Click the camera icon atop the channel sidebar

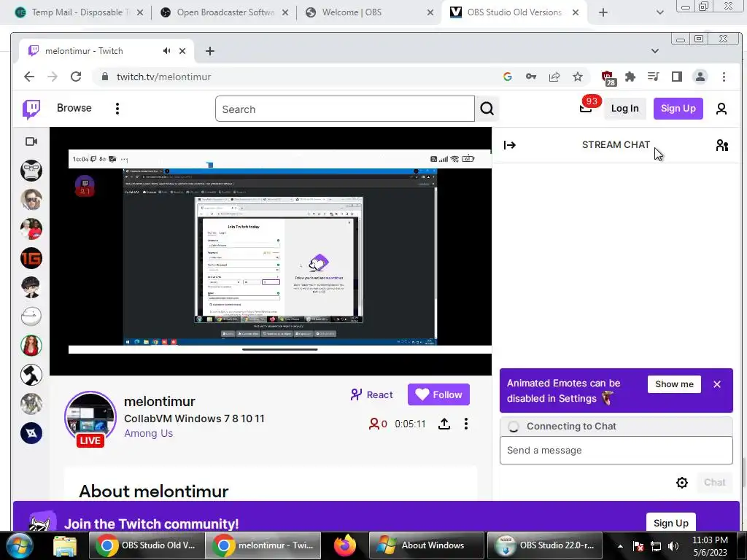pyautogui.click(x=31, y=141)
